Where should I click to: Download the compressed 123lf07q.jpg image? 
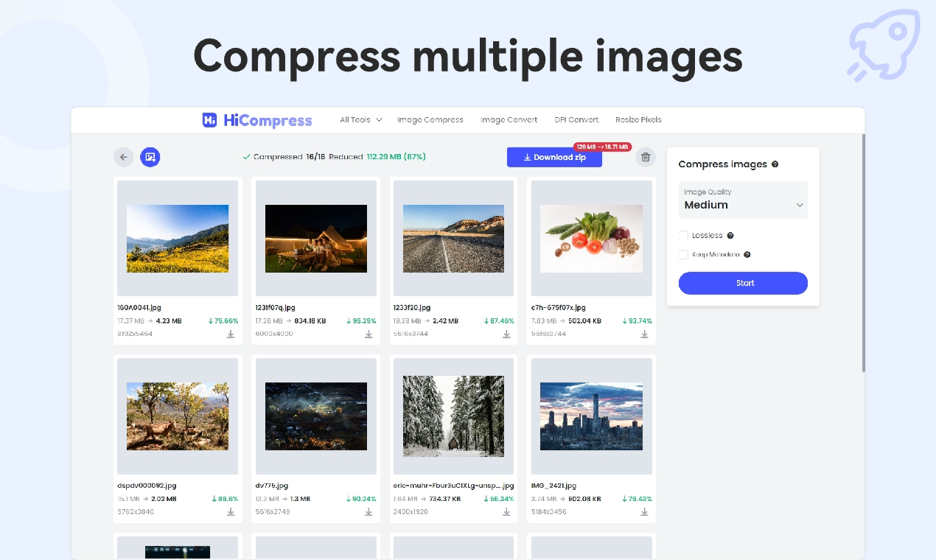point(368,334)
